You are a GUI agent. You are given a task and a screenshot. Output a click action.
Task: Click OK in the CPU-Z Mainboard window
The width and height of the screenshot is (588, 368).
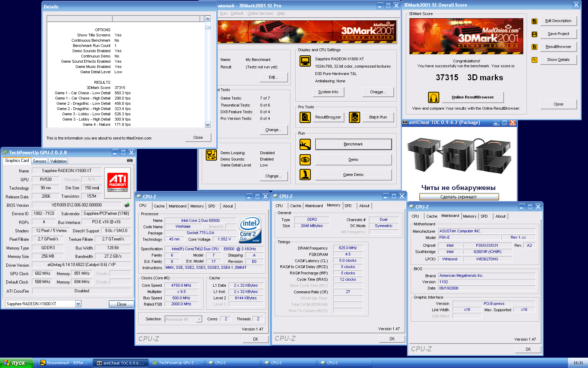pos(528,349)
